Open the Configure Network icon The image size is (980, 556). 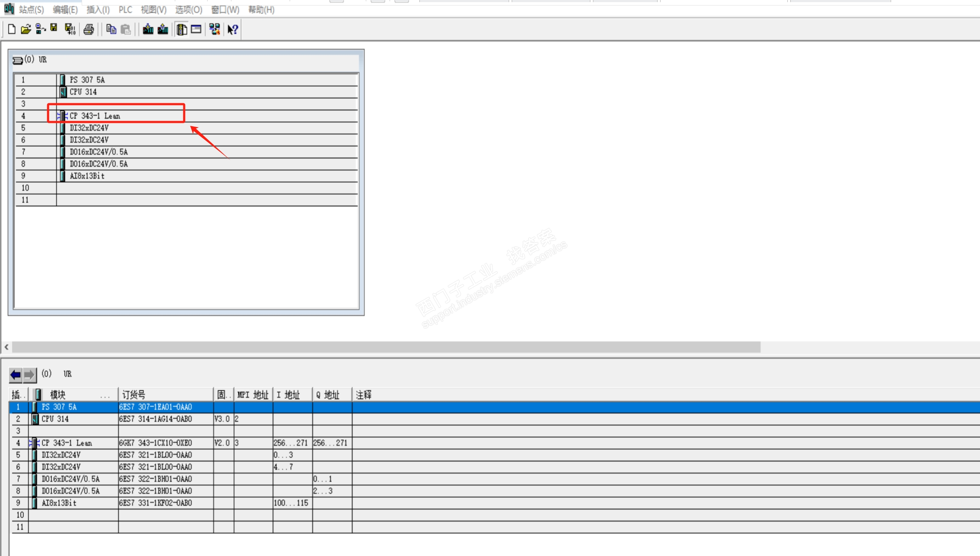[214, 29]
